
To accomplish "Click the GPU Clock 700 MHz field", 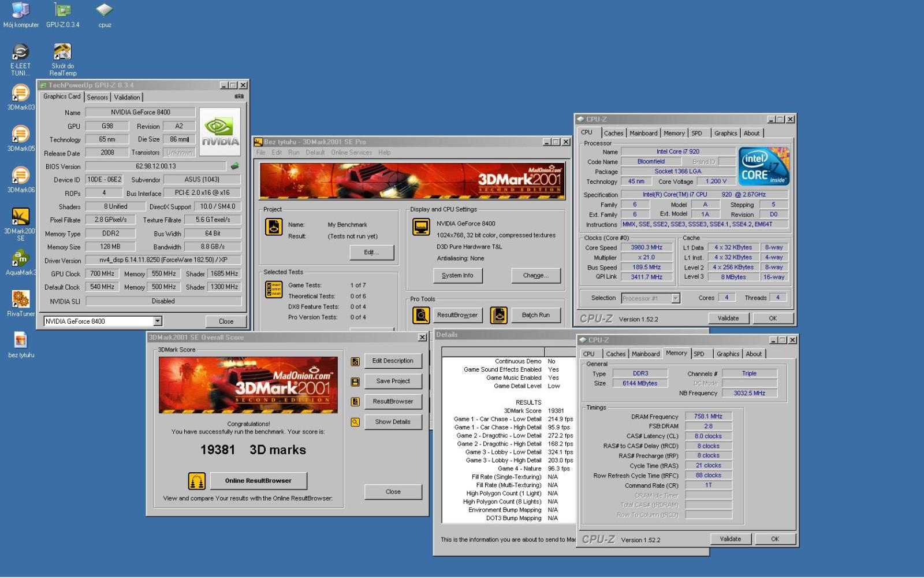I will (102, 274).
